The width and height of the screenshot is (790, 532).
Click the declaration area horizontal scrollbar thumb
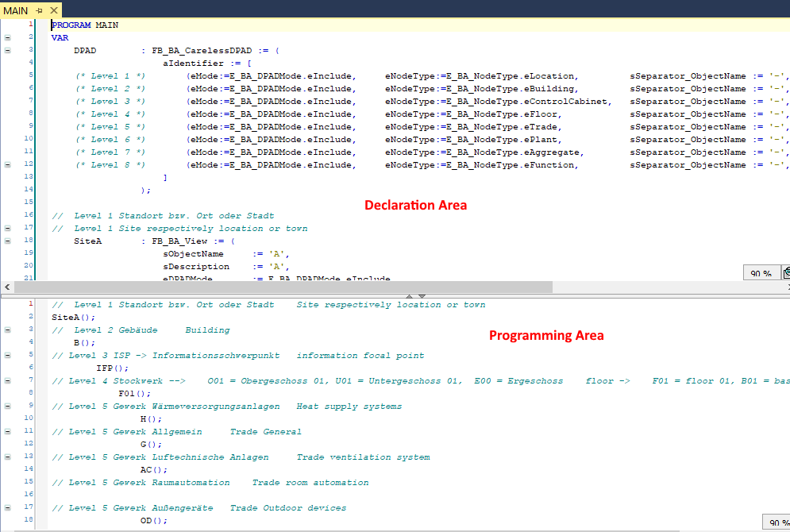(x=283, y=287)
